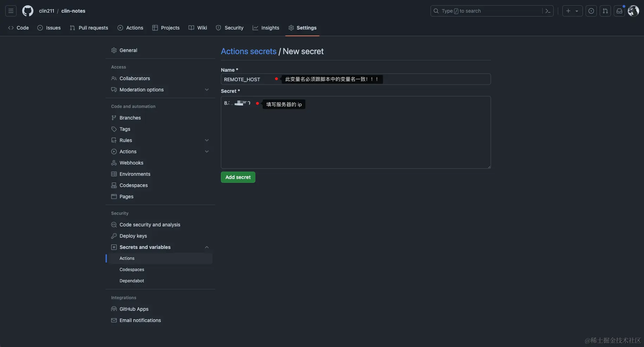Image resolution: width=644 pixels, height=347 pixels.
Task: Switch to the Actions repository tab
Action: click(130, 28)
